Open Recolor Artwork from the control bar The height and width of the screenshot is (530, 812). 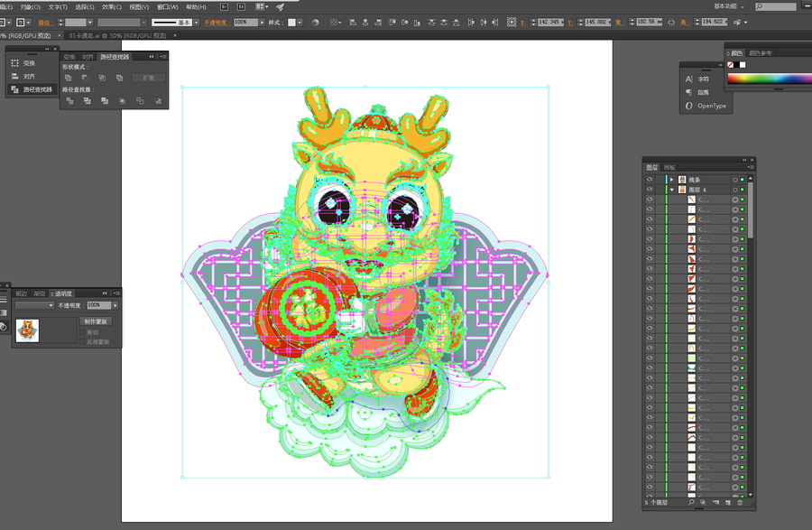point(316,23)
